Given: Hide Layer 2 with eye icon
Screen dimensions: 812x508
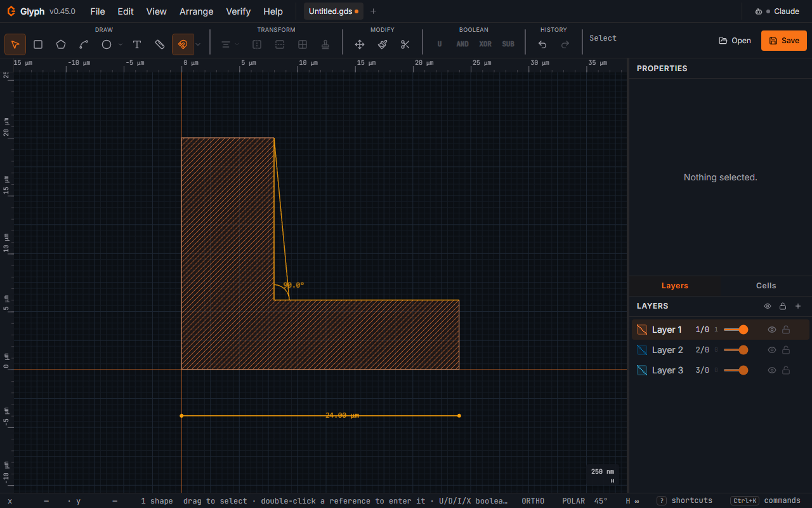Looking at the screenshot, I should pyautogui.click(x=772, y=350).
